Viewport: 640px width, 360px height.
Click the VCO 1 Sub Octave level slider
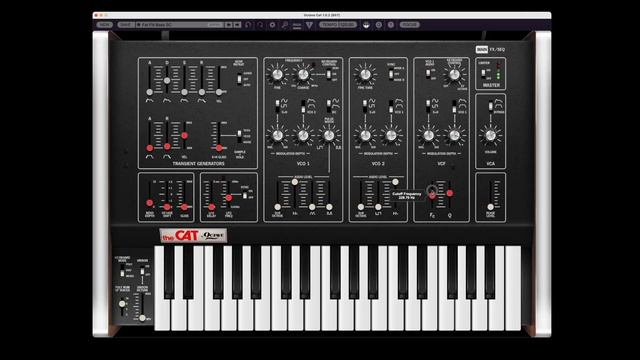[278, 207]
